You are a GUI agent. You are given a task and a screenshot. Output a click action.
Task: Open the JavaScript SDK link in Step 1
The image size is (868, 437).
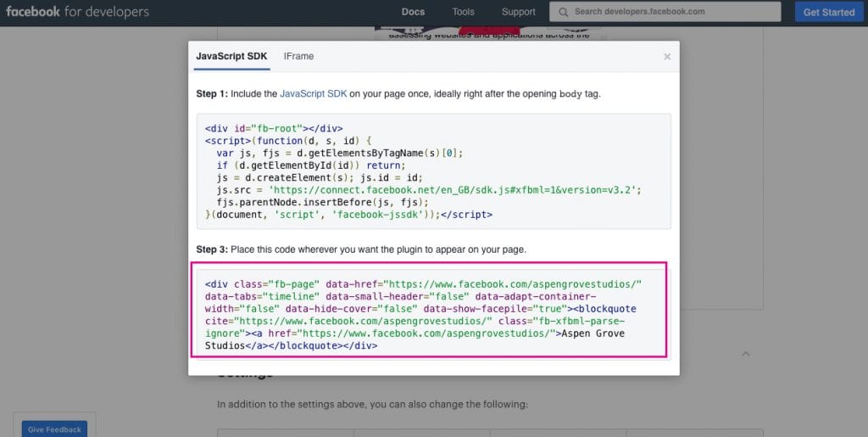point(314,93)
